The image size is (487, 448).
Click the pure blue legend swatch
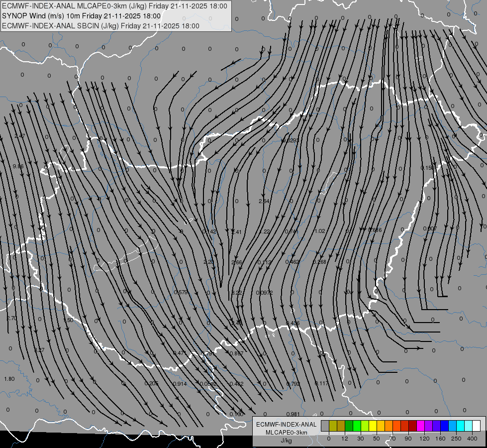[x=445, y=426]
